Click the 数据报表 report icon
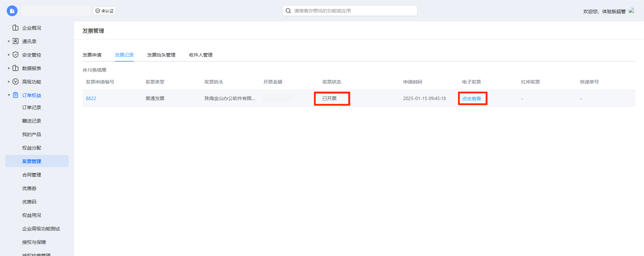Screen dimensions: 644x256 15,68
